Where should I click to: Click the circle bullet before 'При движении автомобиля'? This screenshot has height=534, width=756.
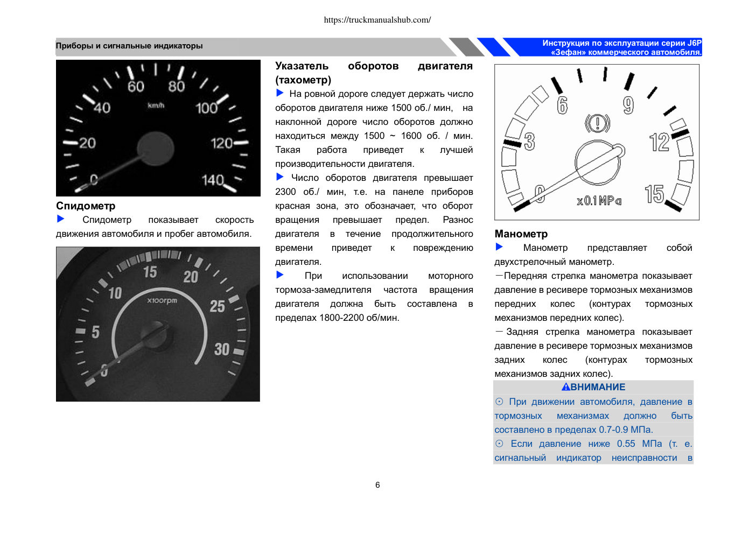[x=499, y=402]
